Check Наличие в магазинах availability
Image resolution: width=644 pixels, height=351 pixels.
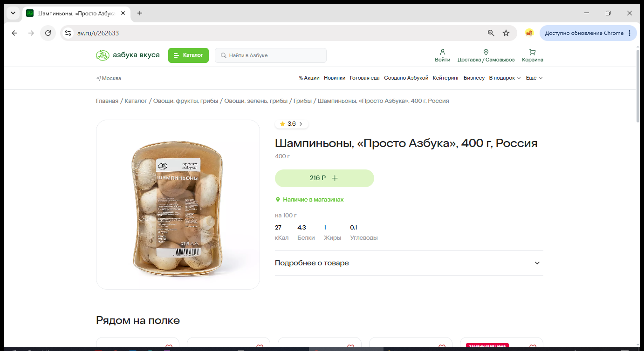click(309, 200)
